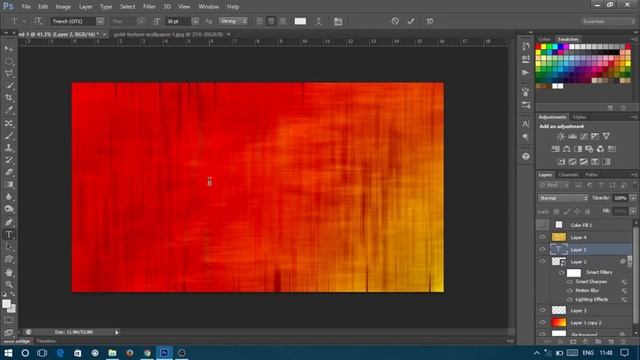Hide Layer 3 visibility eye
This screenshot has height=360, width=640.
pos(542,310)
